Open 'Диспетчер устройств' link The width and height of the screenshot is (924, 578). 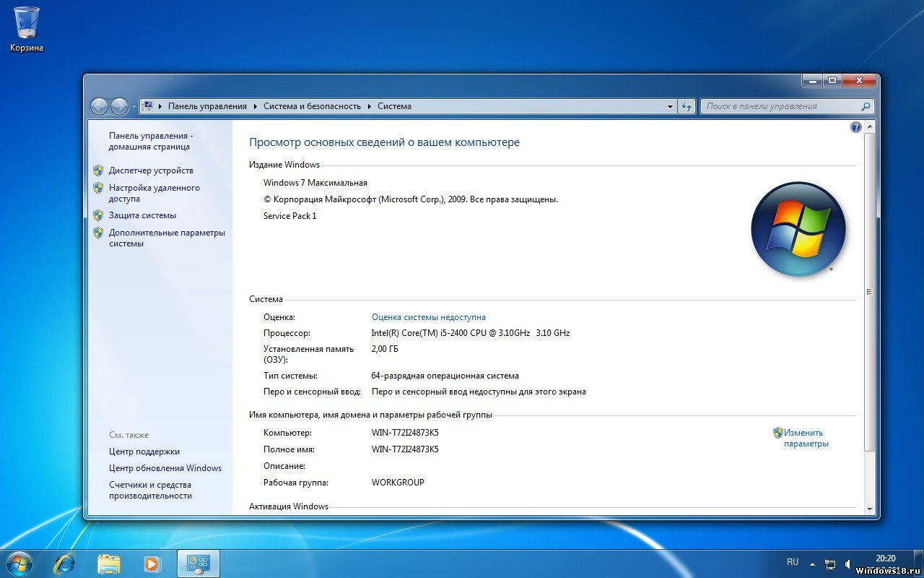(x=151, y=171)
